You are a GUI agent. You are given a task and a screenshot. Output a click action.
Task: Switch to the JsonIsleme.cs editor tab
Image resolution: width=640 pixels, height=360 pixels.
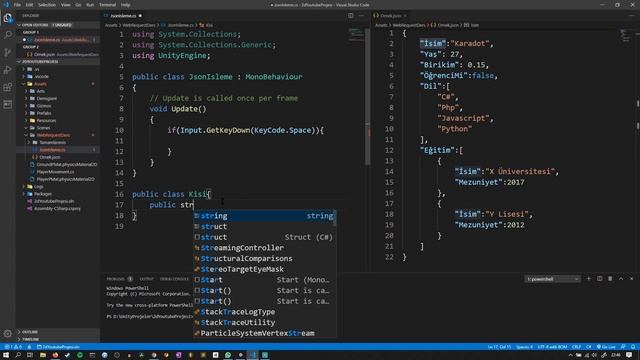tap(123, 16)
